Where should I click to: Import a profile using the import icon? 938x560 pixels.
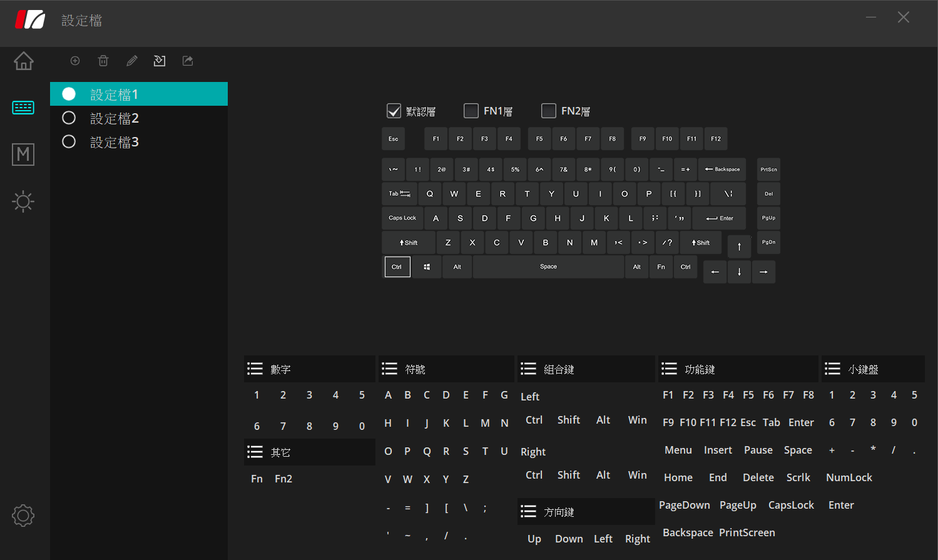tap(160, 61)
